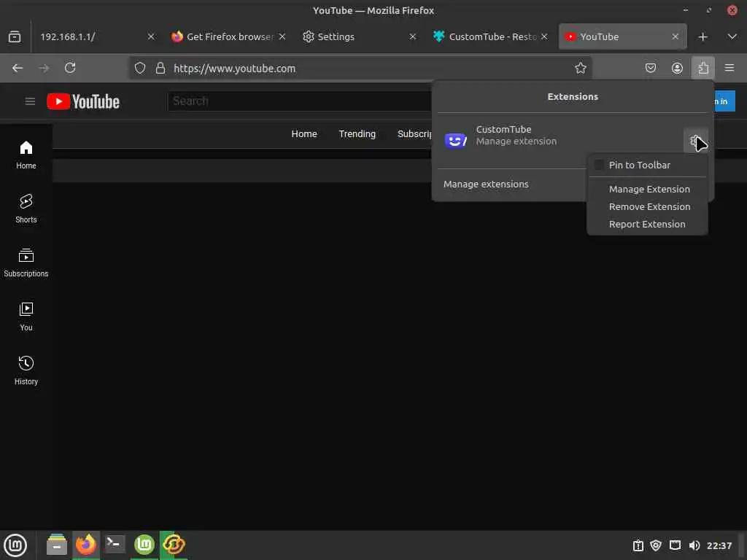Go back with the back arrow
747x560 pixels.
click(x=18, y=68)
